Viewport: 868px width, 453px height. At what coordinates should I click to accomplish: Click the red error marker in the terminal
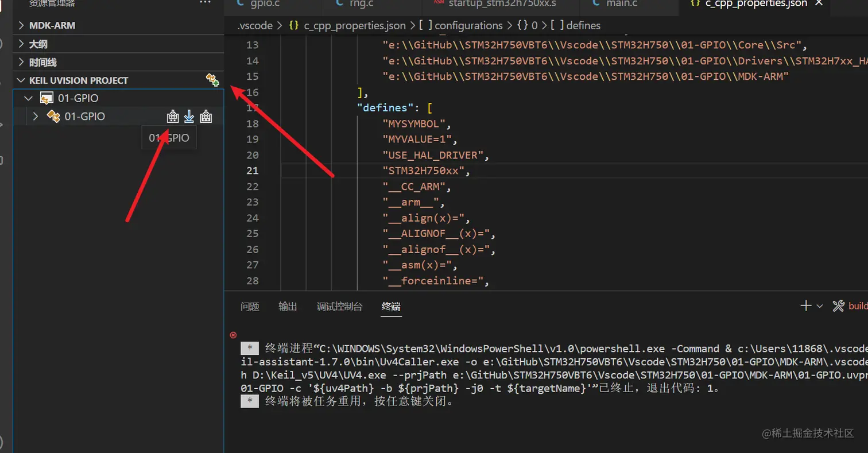[x=233, y=335]
